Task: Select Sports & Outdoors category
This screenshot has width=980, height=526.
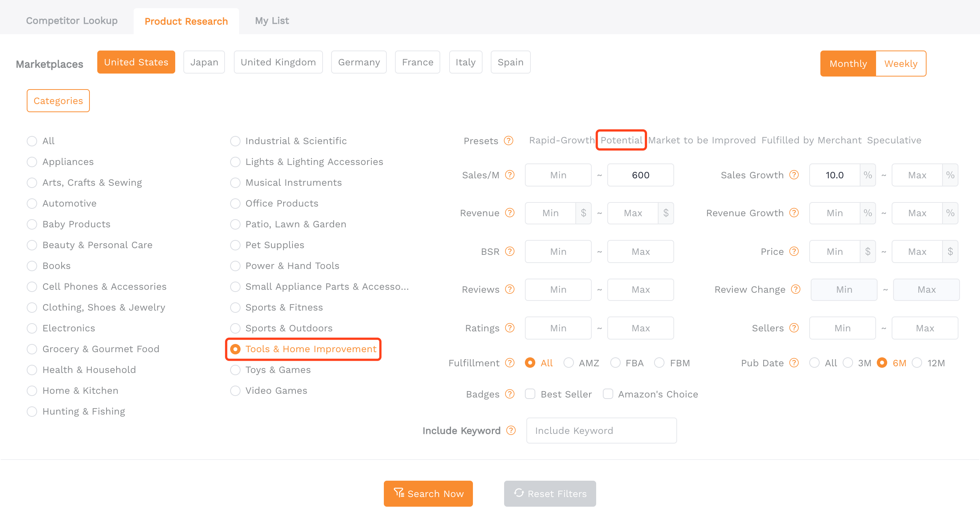Action: click(x=235, y=328)
